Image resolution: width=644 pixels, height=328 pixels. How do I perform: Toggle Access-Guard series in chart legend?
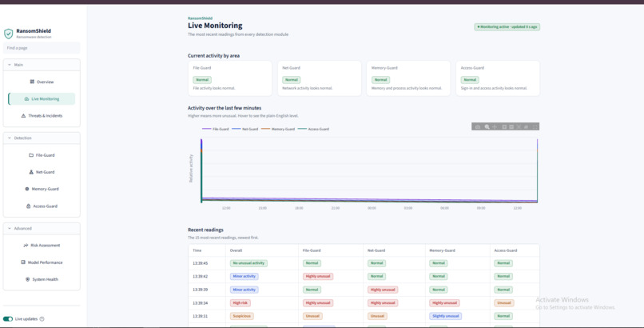(313, 129)
